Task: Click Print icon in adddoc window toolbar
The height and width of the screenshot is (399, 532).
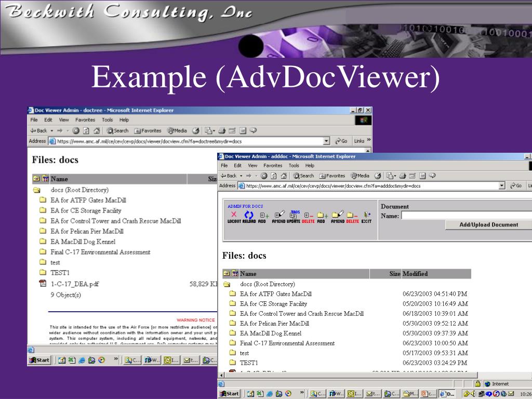Action: coord(403,176)
